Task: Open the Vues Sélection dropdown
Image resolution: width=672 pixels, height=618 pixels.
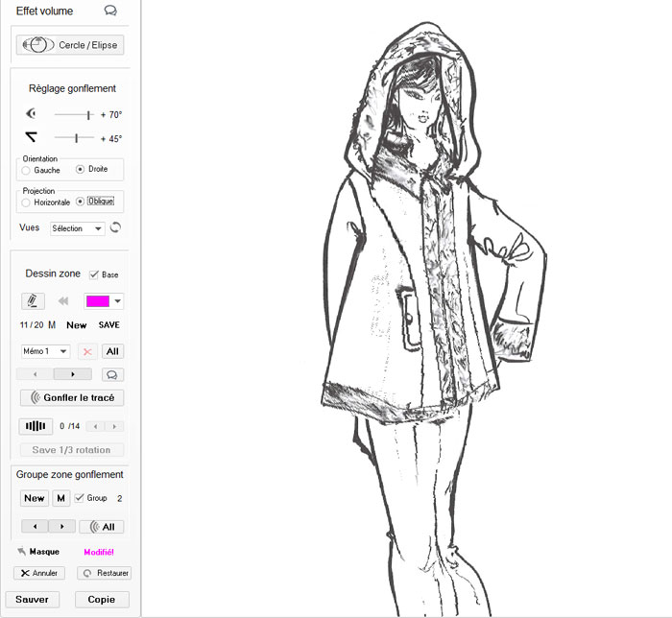Action: (78, 228)
